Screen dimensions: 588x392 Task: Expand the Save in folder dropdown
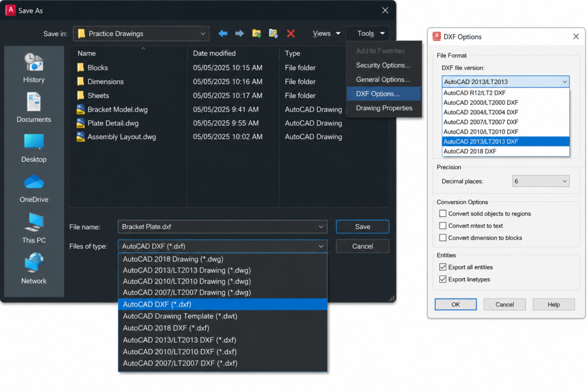pos(203,33)
